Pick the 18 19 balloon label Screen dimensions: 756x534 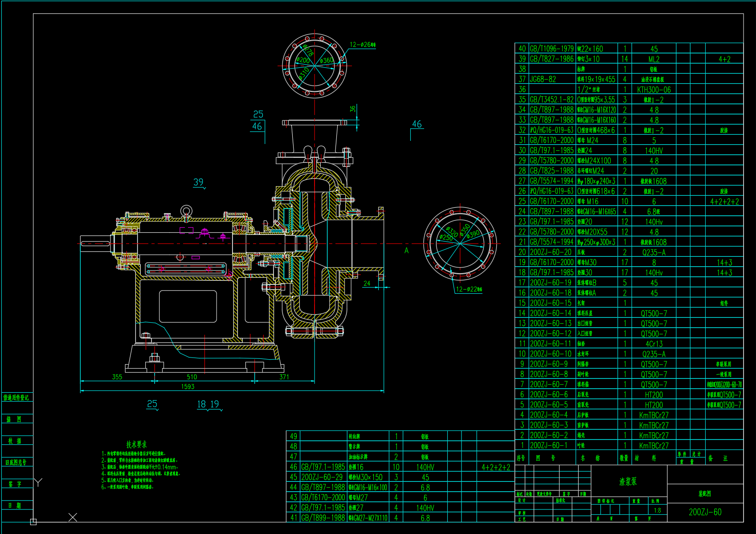point(208,404)
